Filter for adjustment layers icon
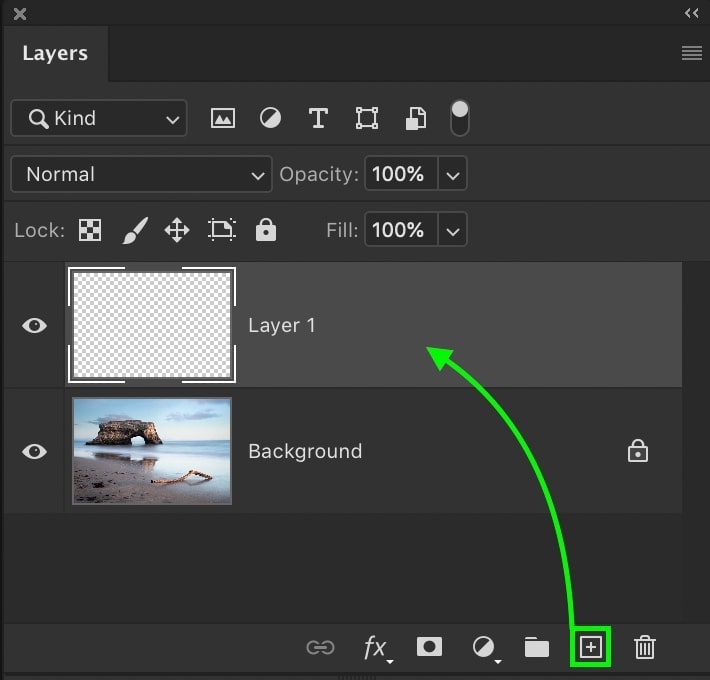The height and width of the screenshot is (680, 710). (x=270, y=118)
